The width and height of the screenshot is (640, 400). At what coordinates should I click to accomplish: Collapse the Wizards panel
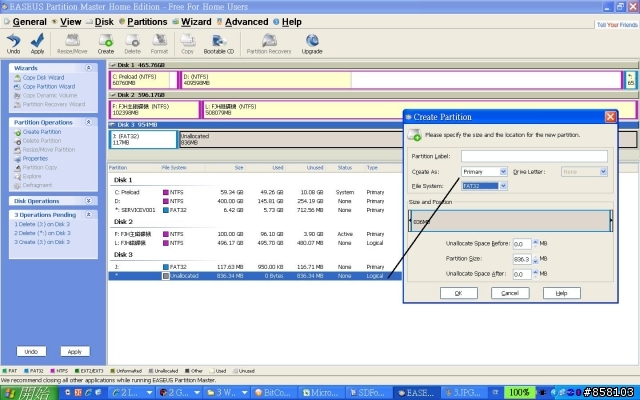point(89,68)
